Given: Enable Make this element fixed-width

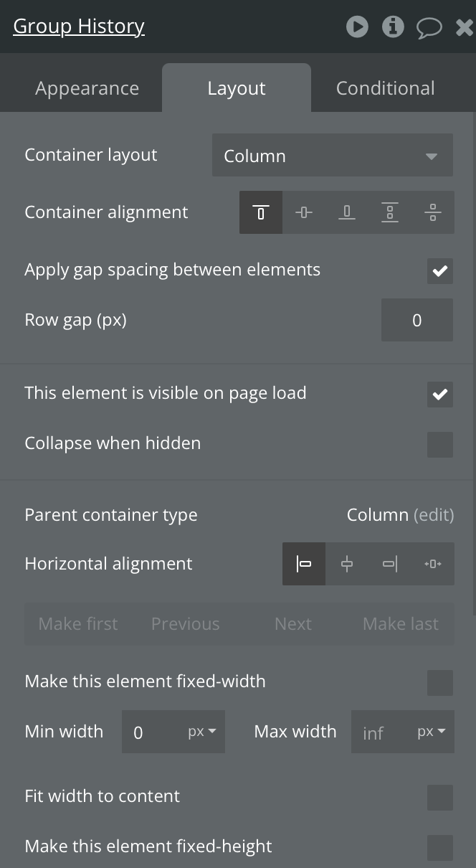Looking at the screenshot, I should [440, 682].
